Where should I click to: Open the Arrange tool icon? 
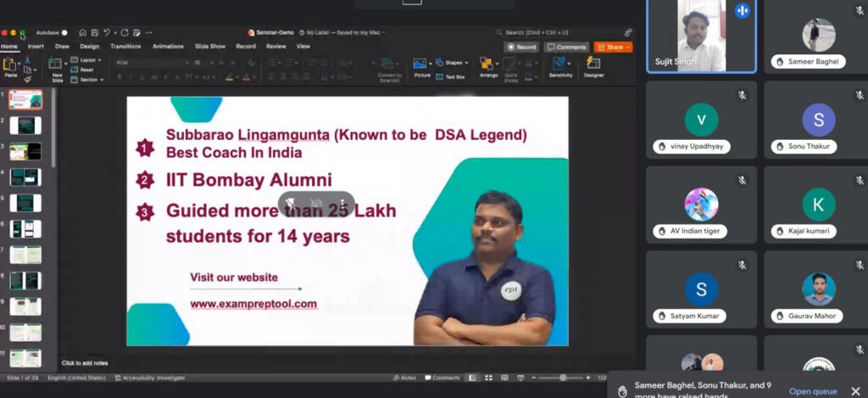tap(486, 63)
